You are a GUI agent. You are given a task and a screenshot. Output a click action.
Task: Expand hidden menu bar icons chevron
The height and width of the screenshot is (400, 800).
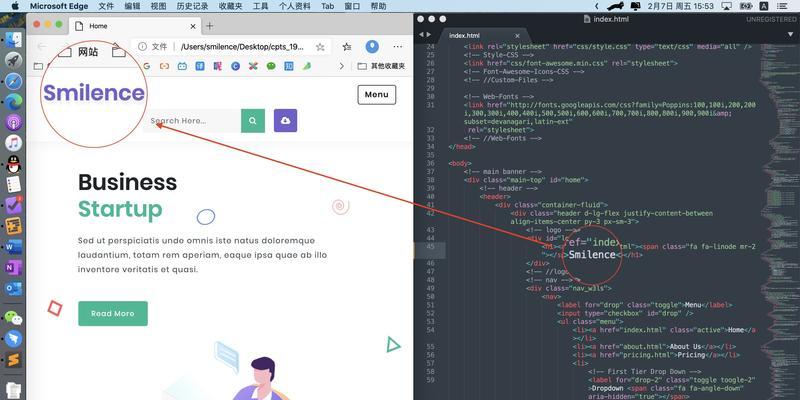[596, 6]
